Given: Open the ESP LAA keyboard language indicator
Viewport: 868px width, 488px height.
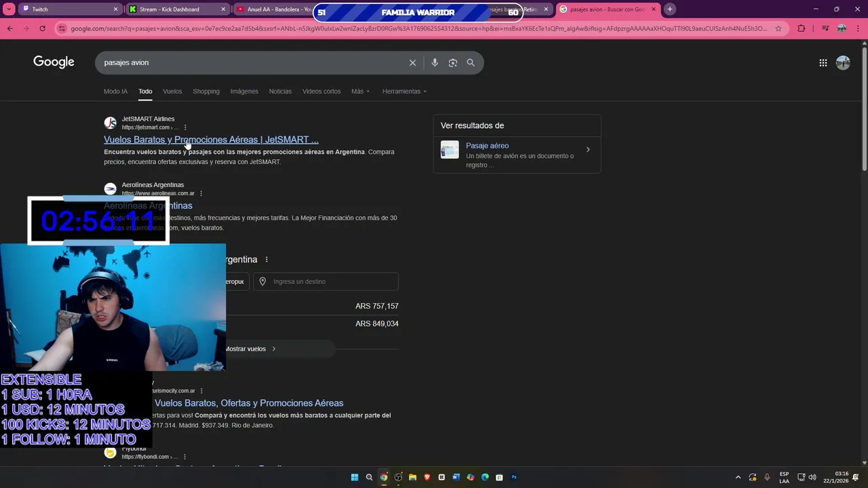Looking at the screenshot, I should pyautogui.click(x=784, y=477).
